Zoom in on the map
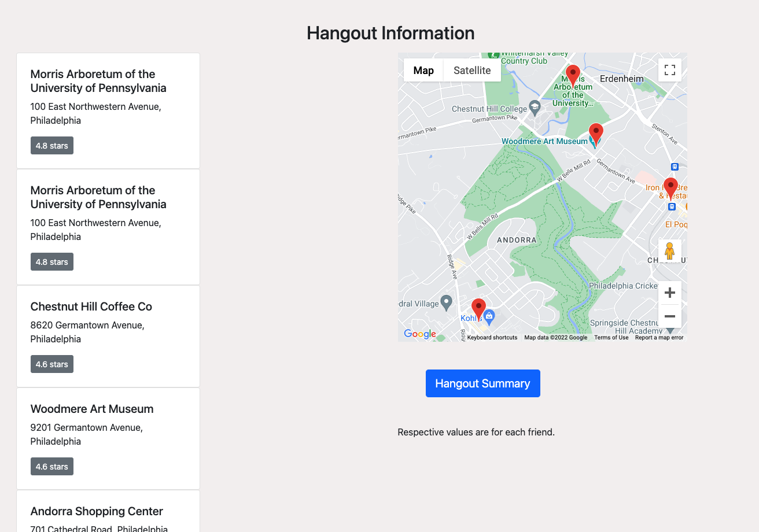The width and height of the screenshot is (759, 532). point(670,293)
